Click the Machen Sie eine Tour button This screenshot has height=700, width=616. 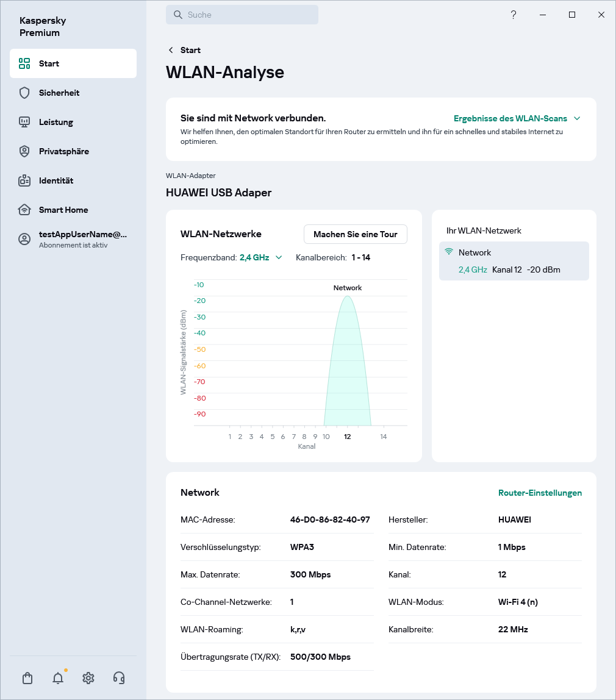[355, 234]
